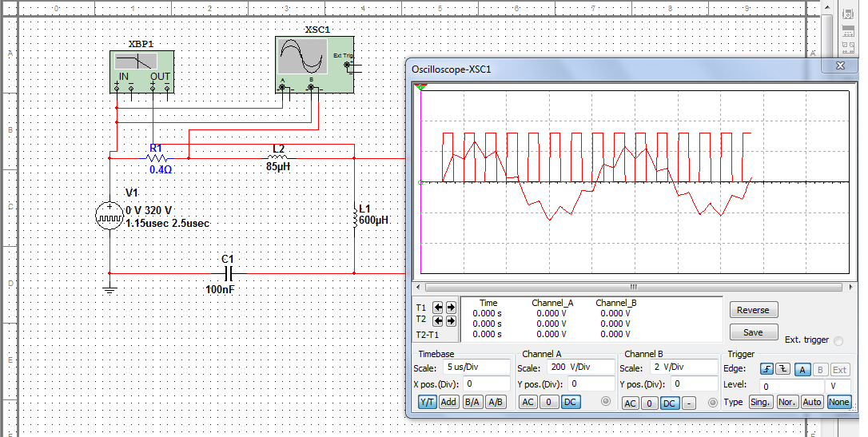Viewport: 868px width, 437px height.
Task: Click Channel B terminal radio indicator
Action: [712, 403]
